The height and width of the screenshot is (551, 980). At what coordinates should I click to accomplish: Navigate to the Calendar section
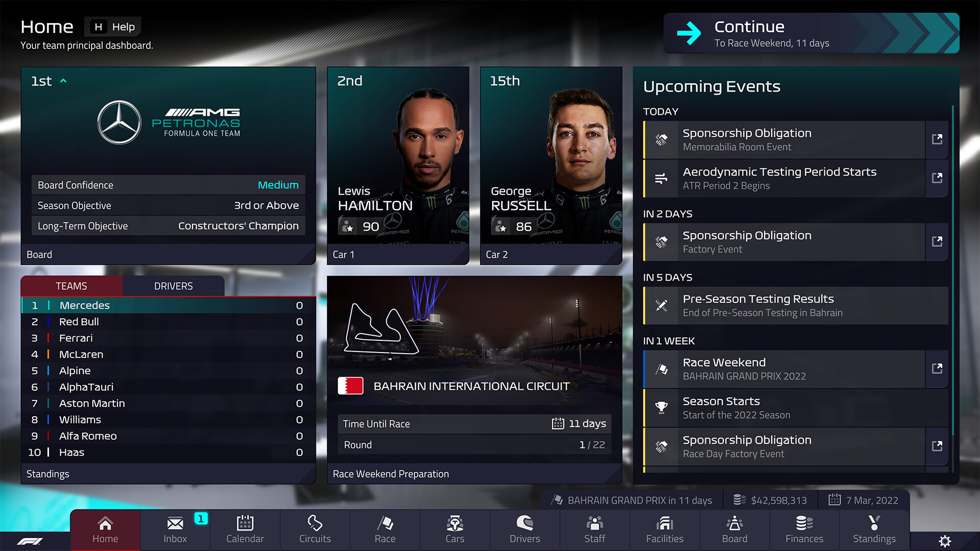pos(244,528)
